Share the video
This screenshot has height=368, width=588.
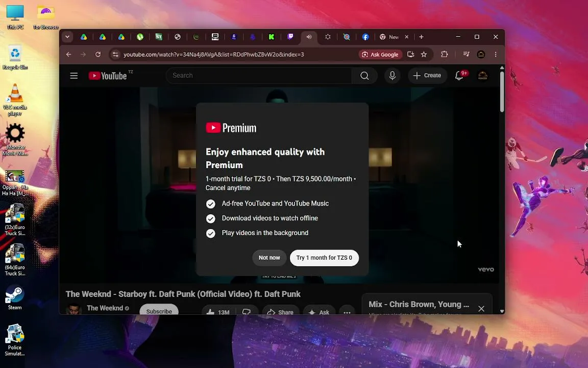coord(280,312)
